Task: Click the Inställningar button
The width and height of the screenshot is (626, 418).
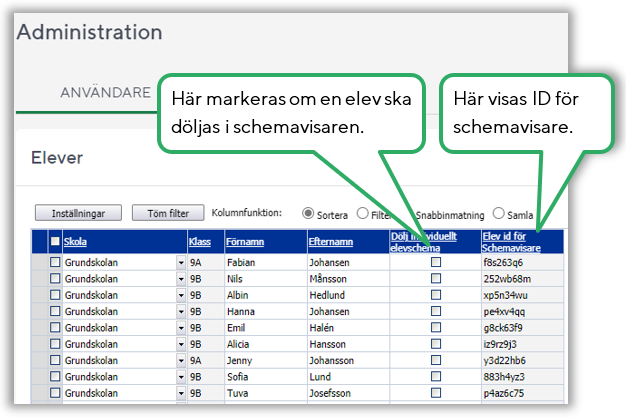Action: click(x=78, y=213)
